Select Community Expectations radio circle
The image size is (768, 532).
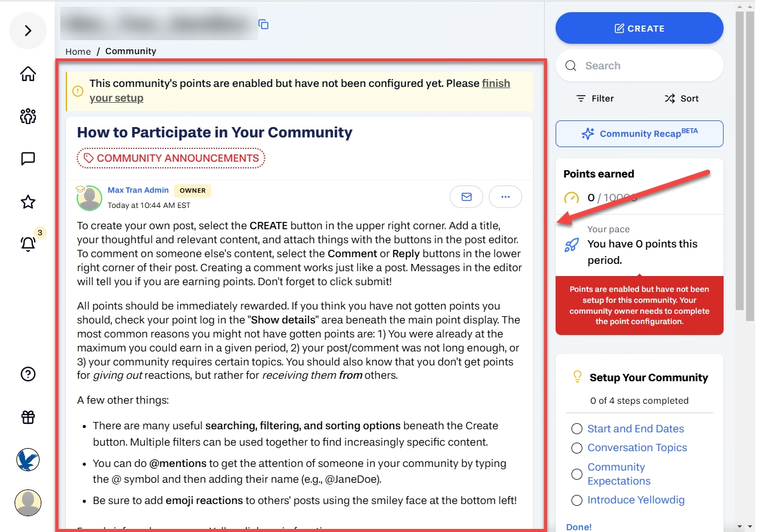click(577, 474)
